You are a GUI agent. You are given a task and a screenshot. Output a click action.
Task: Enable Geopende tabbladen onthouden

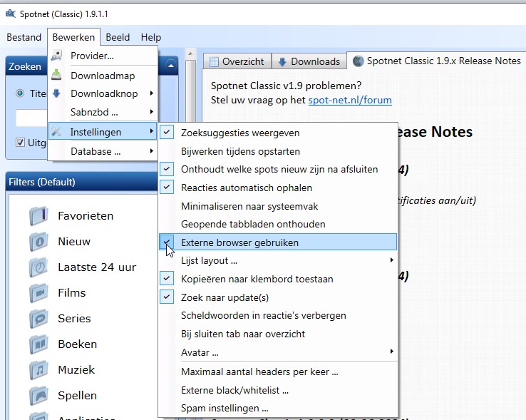(277, 224)
